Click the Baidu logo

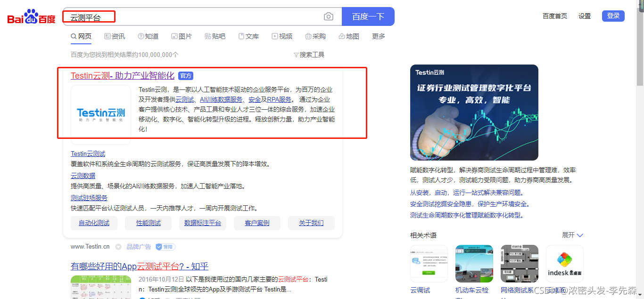pyautogui.click(x=31, y=17)
